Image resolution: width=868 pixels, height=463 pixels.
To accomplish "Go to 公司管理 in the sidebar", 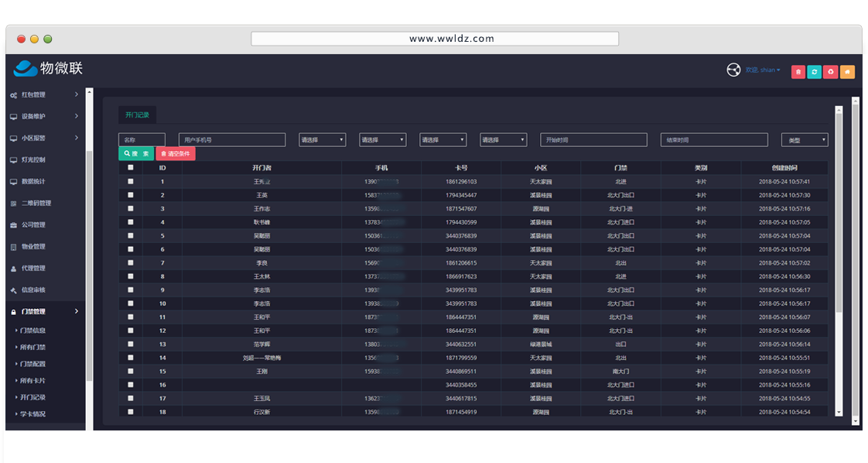I will 32,225.
